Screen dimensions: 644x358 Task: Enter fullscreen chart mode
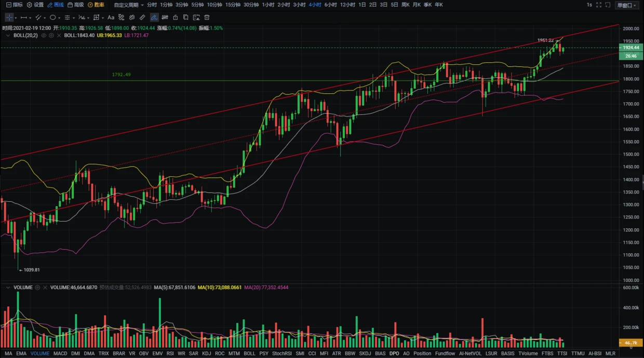tap(599, 5)
